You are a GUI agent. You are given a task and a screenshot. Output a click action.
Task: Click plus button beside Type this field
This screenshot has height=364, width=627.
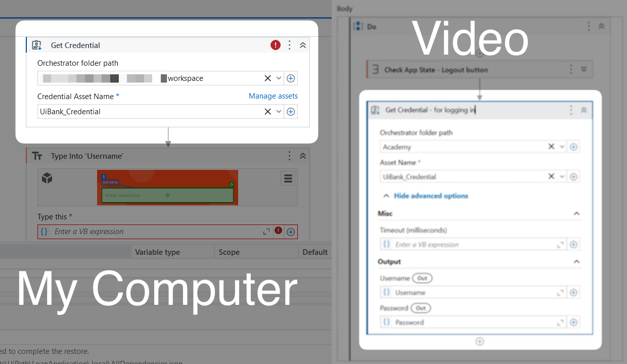[x=291, y=232]
